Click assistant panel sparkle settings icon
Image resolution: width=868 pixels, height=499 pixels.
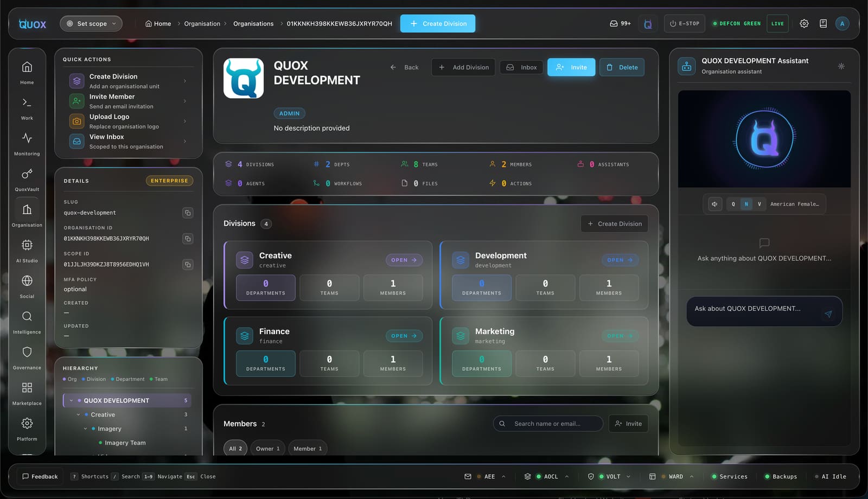tap(841, 66)
